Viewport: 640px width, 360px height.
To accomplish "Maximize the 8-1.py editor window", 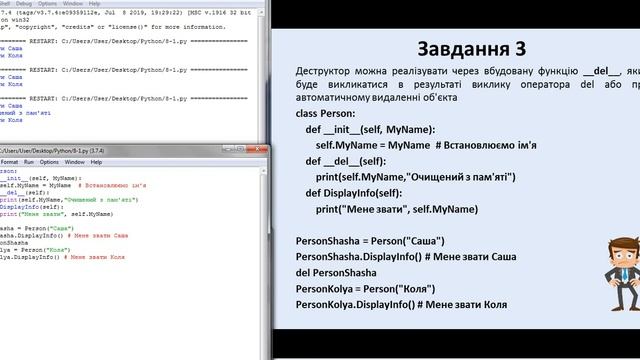I will (241, 149).
